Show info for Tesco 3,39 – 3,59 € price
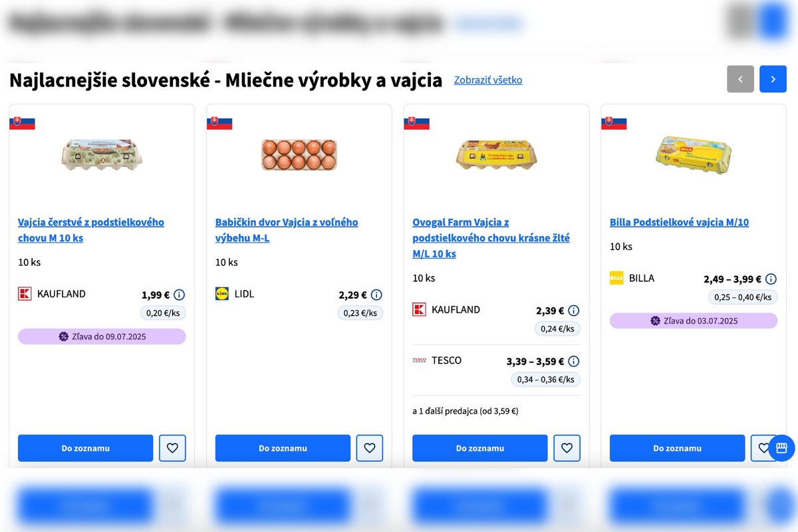Viewport: 798px width, 532px height. pos(574,361)
